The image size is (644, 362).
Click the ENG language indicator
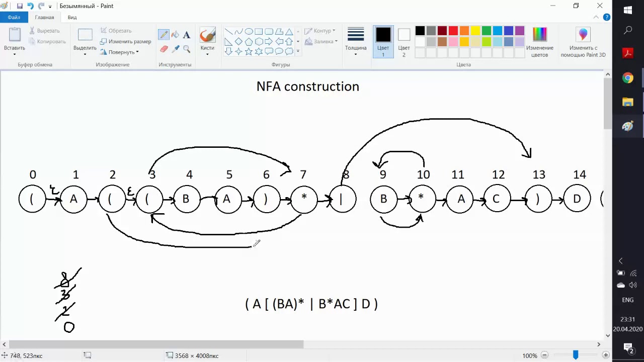click(628, 300)
